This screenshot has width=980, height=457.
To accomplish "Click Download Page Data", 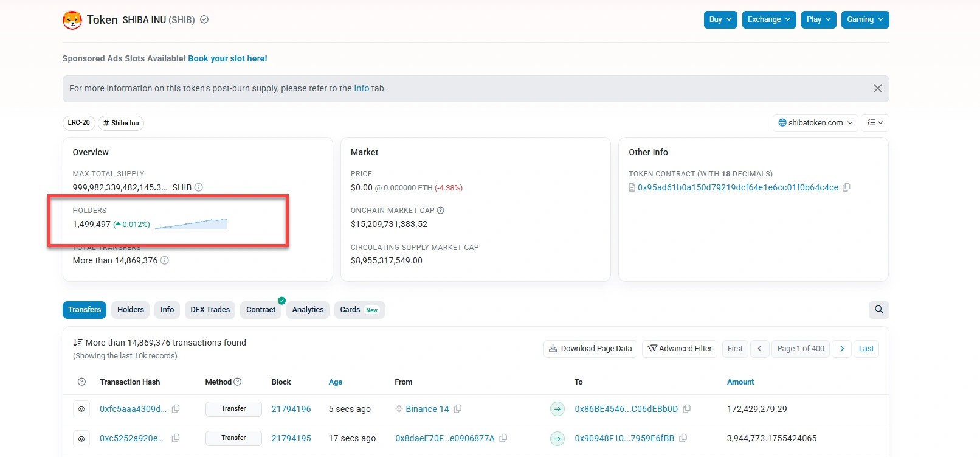I will click(590, 349).
